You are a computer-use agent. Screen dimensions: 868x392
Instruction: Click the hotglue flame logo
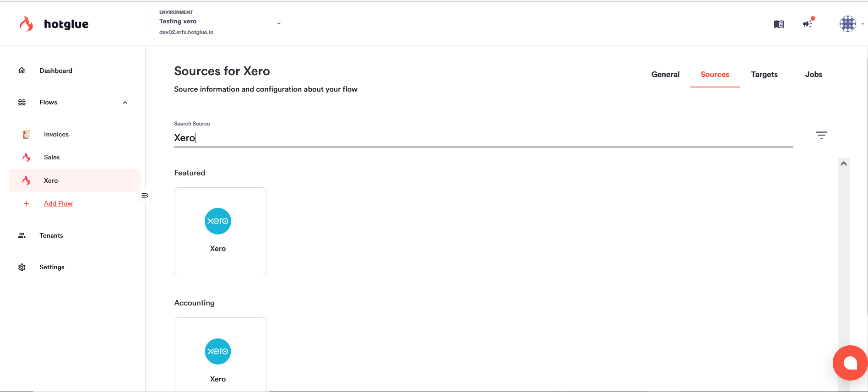[27, 24]
